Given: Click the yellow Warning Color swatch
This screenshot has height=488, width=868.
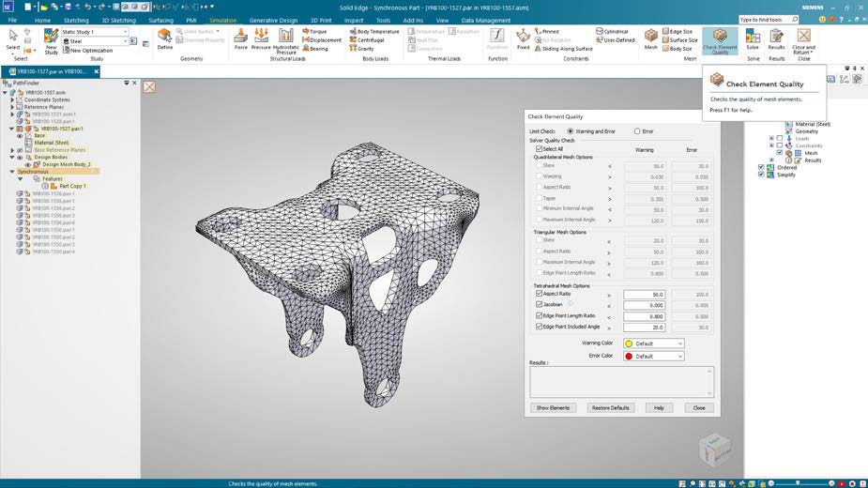Looking at the screenshot, I should click(x=629, y=343).
